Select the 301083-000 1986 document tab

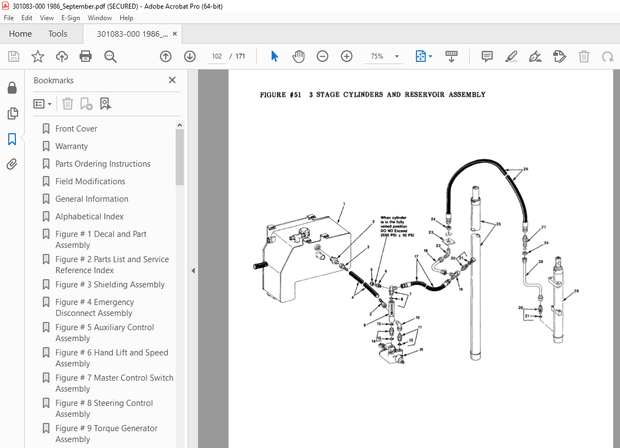(132, 34)
